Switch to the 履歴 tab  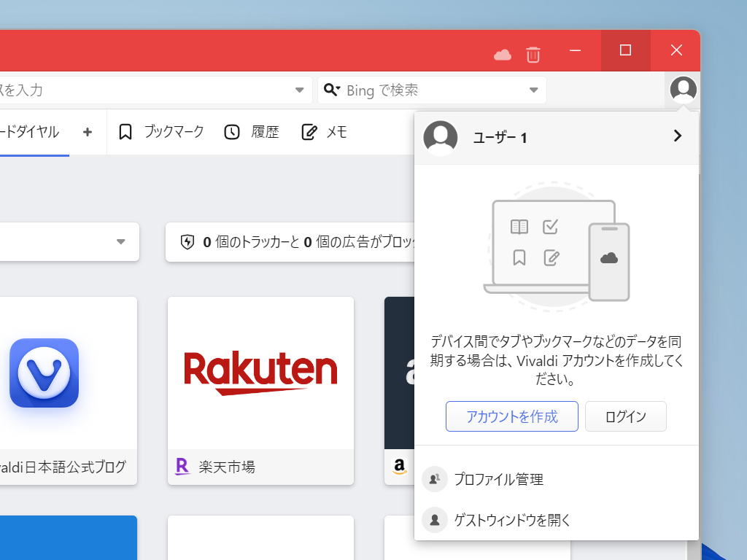(252, 132)
